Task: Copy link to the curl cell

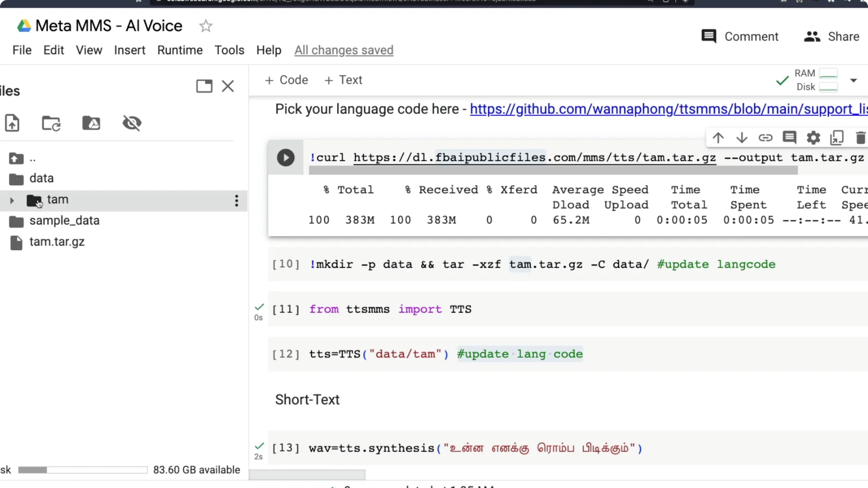Action: (766, 138)
